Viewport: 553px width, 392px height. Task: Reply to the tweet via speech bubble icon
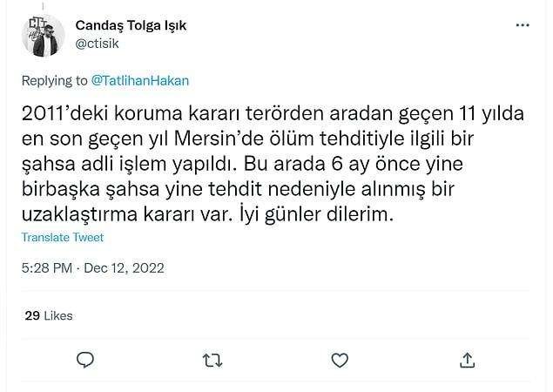(85, 360)
